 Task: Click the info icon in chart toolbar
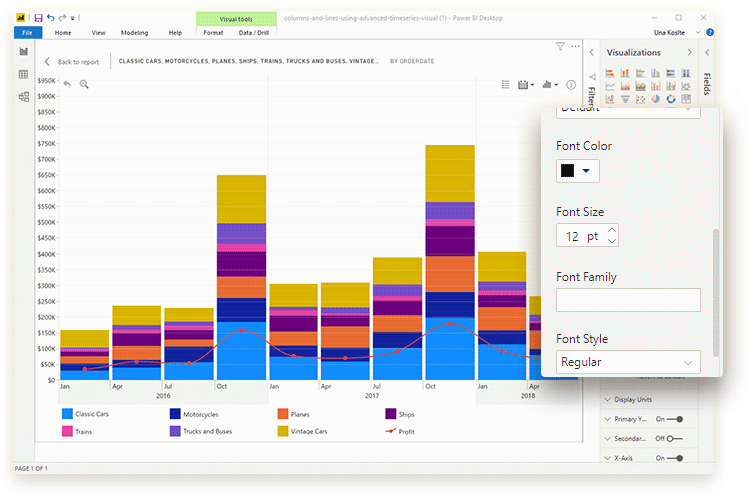[571, 85]
